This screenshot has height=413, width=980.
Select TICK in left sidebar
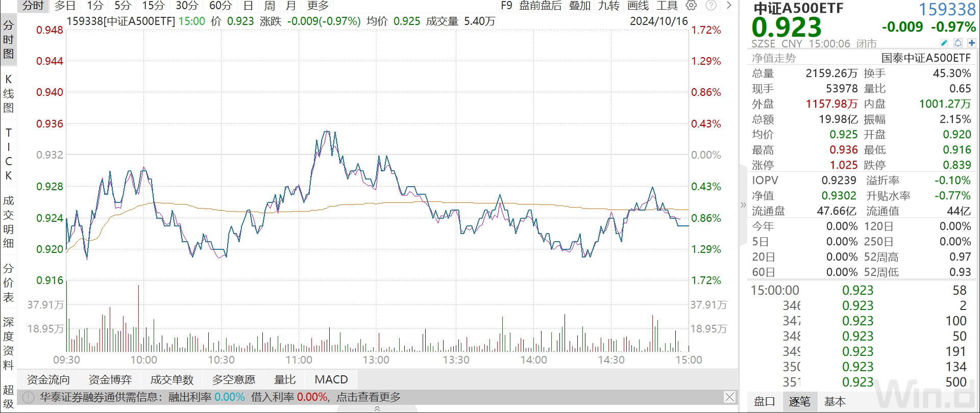(8, 154)
